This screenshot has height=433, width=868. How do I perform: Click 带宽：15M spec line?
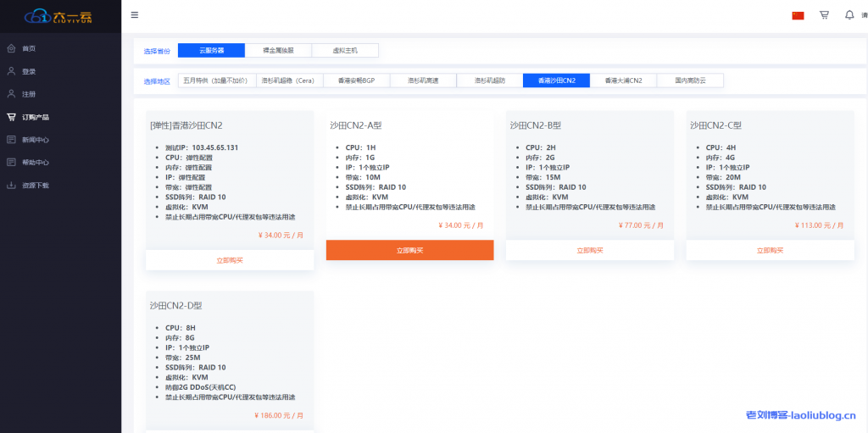[543, 177]
